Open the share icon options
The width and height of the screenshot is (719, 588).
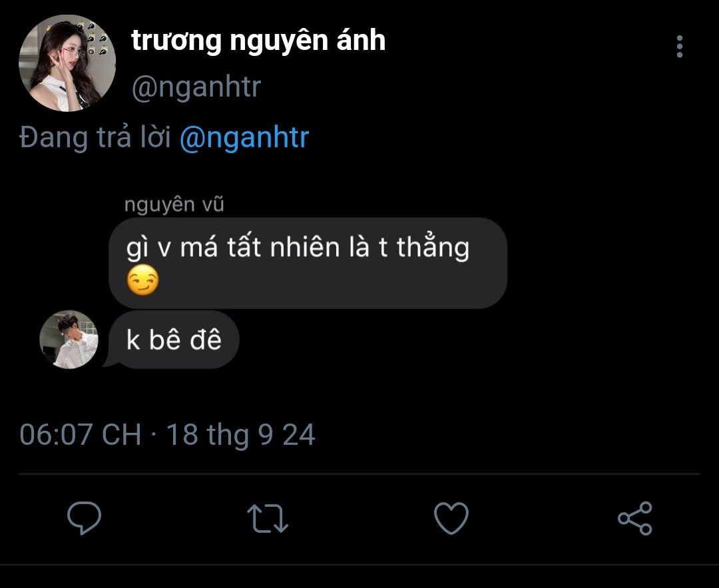click(x=635, y=519)
